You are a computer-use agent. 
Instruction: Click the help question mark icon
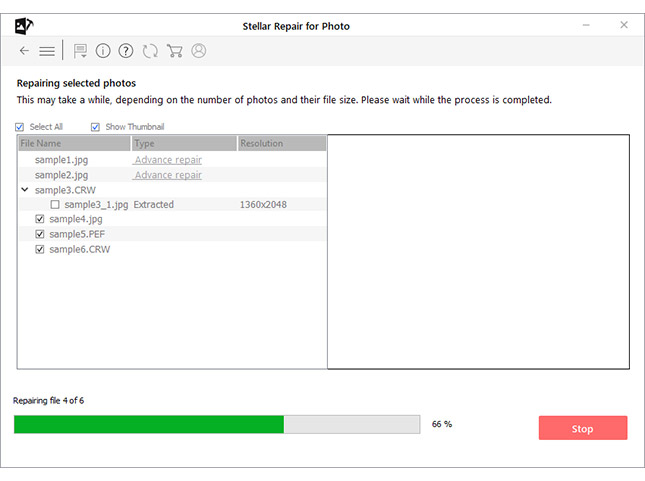126,51
